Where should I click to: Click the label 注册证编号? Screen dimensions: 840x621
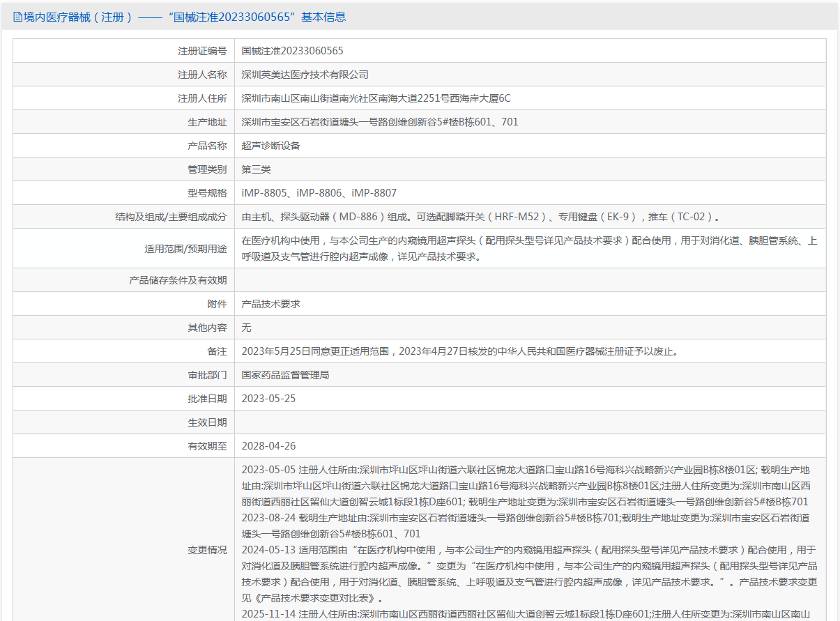pyautogui.click(x=202, y=51)
